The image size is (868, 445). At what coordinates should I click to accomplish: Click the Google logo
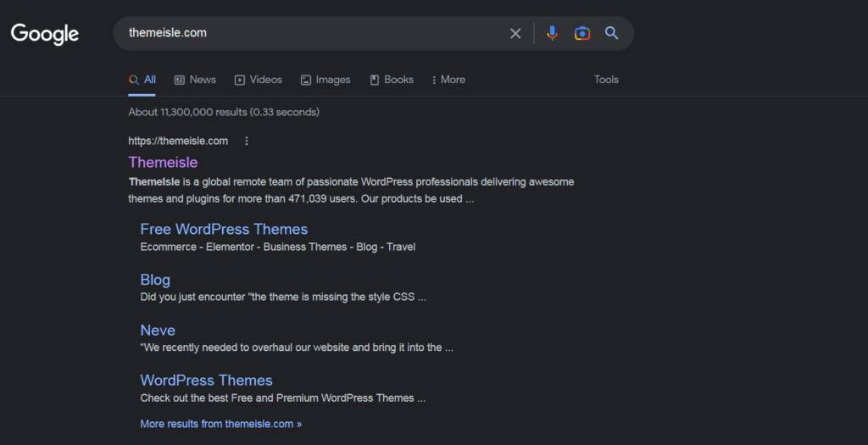point(45,34)
